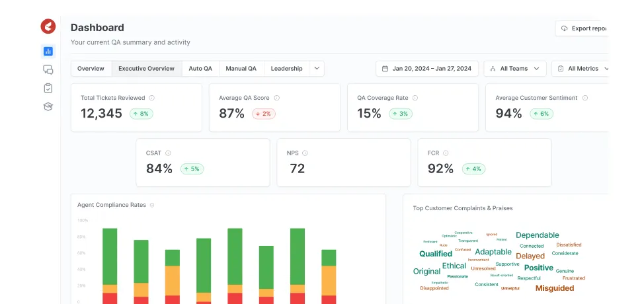Click the 8% increase badge on Total Tickets

(141, 114)
